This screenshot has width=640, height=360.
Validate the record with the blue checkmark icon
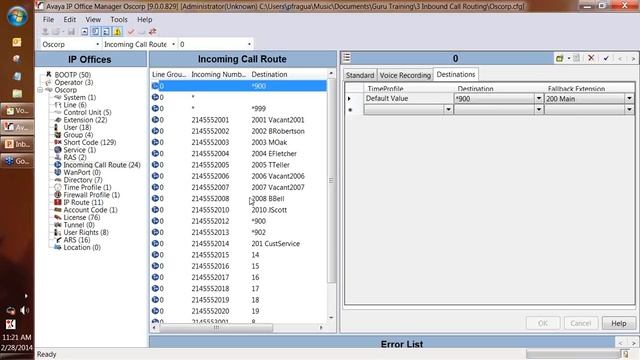[606, 58]
